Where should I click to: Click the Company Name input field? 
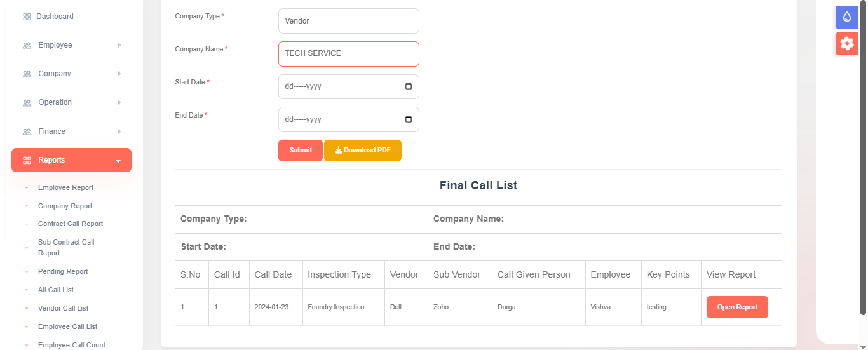(x=348, y=54)
